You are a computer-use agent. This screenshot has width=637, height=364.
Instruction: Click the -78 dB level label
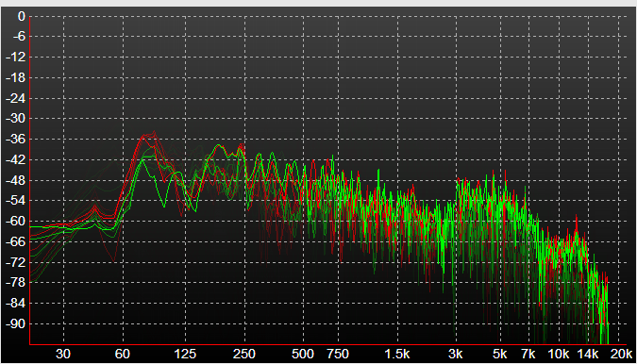[15, 283]
